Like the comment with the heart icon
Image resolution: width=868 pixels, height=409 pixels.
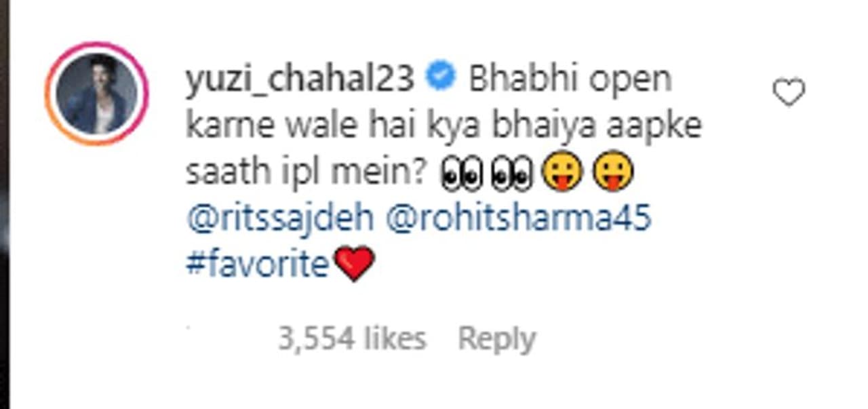click(x=789, y=92)
